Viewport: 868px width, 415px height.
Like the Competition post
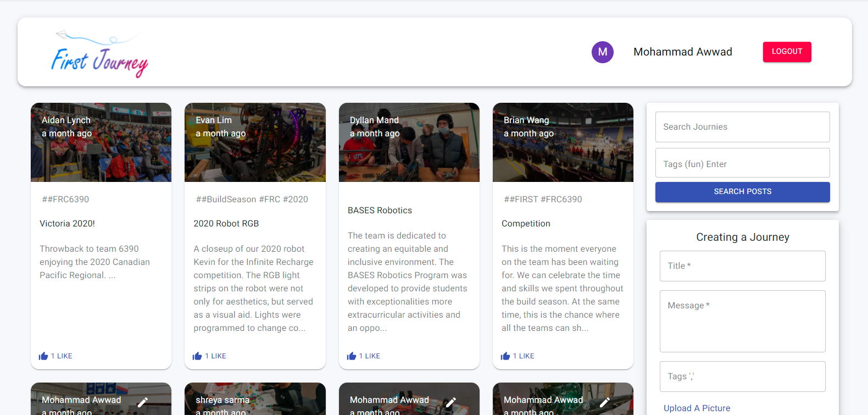[518, 356]
